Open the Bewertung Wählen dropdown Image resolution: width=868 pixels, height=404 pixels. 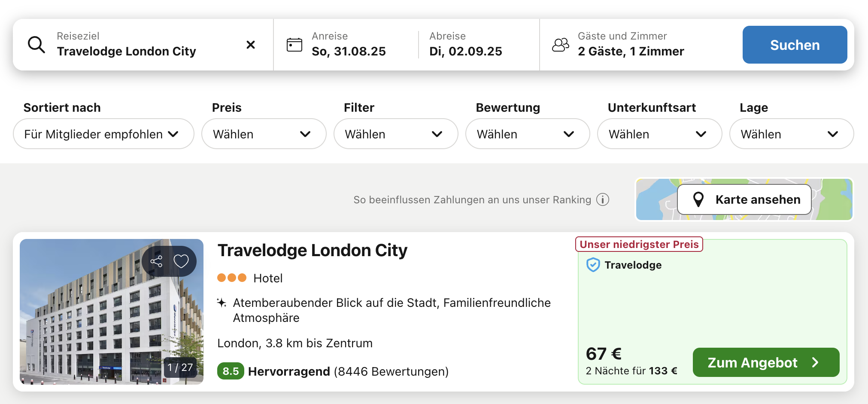528,134
